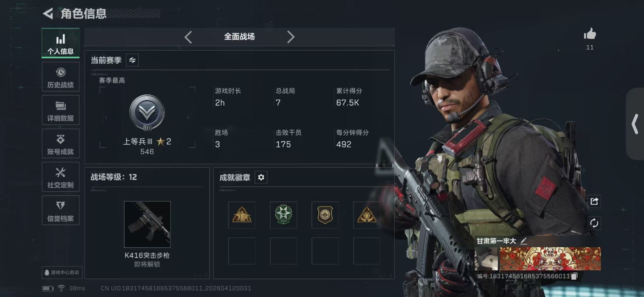Switch to previous game mode with left chevron
Image resolution: width=644 pixels, height=297 pixels.
[x=188, y=37]
